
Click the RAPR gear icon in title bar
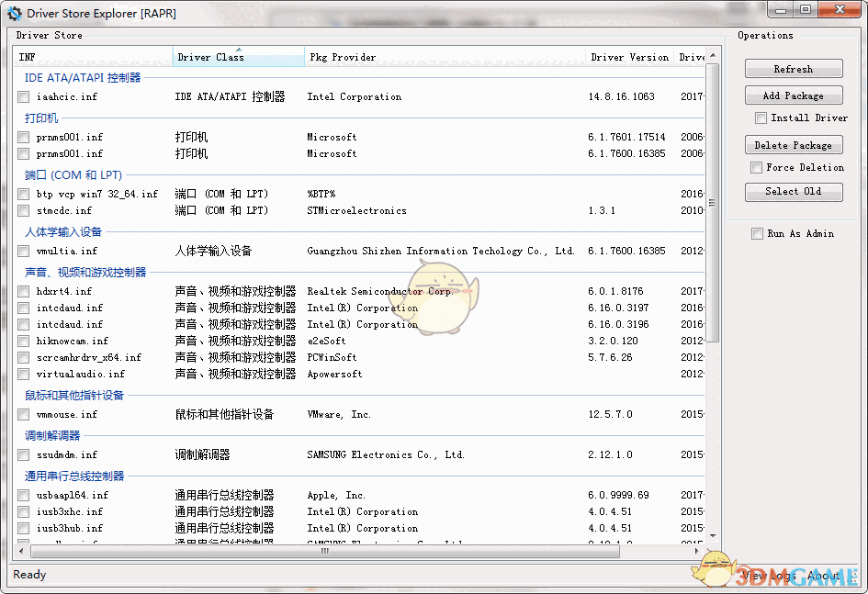point(13,13)
